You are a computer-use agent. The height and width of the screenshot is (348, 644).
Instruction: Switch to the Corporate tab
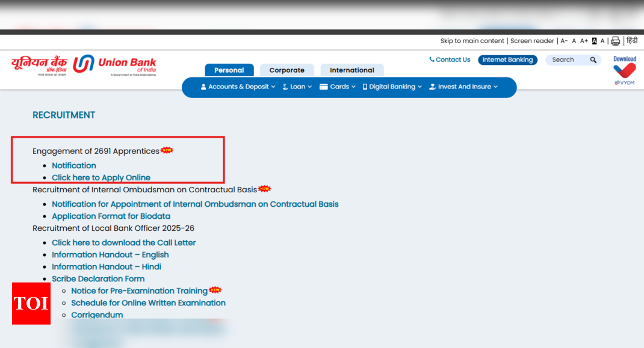click(286, 70)
